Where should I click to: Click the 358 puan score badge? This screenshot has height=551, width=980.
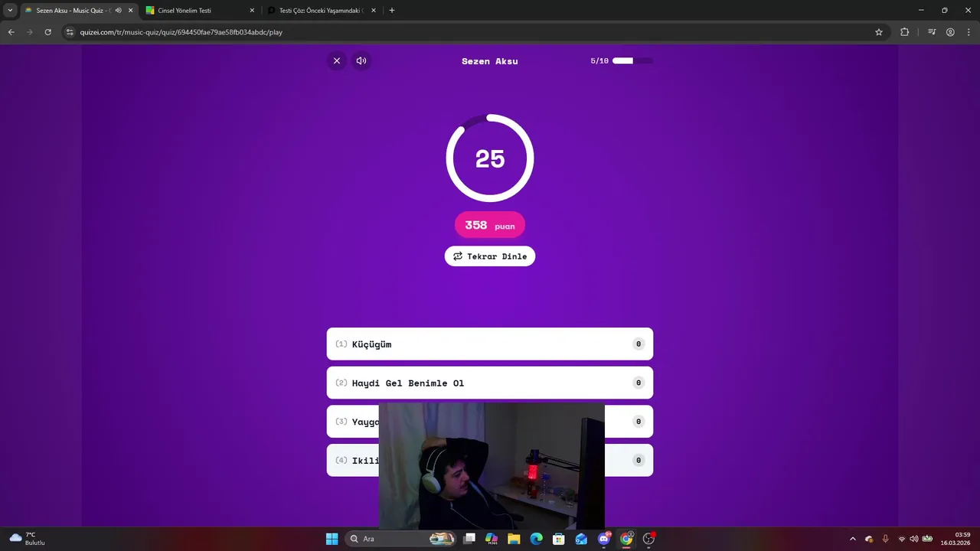490,225
